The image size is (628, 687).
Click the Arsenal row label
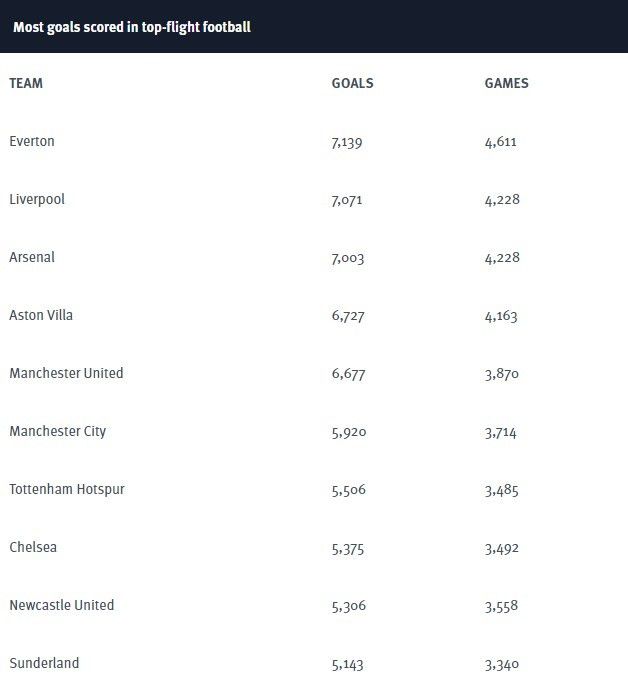(32, 257)
